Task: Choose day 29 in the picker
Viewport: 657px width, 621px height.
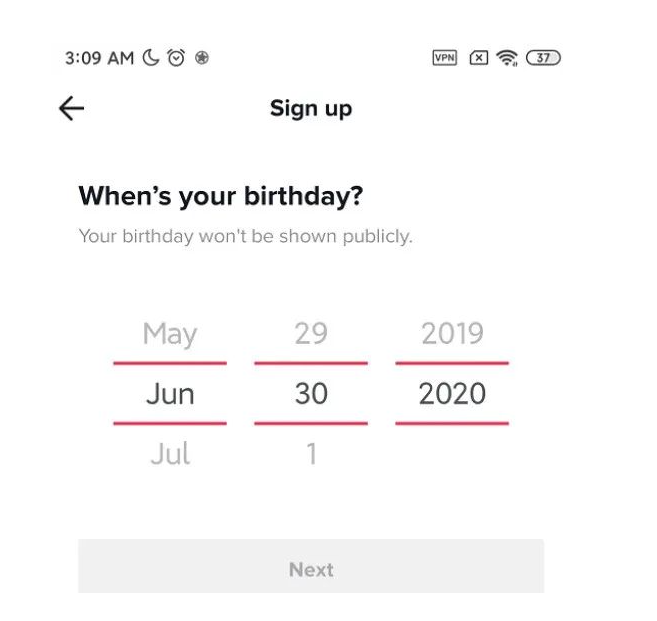Action: 311,334
